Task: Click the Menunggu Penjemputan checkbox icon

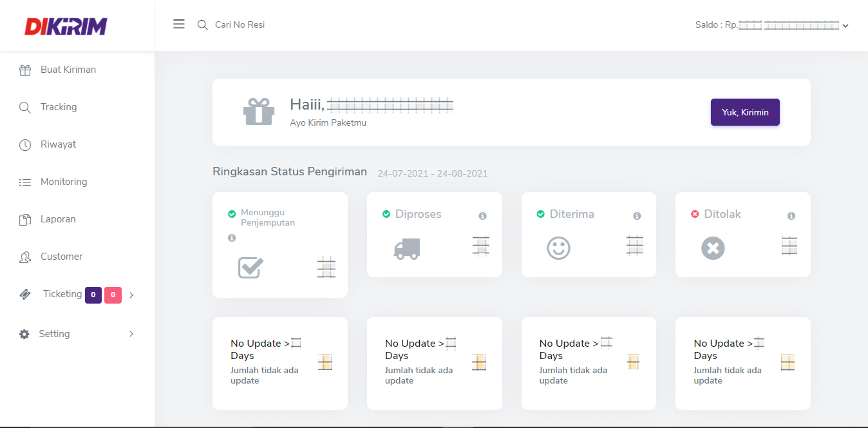Action: (x=250, y=267)
